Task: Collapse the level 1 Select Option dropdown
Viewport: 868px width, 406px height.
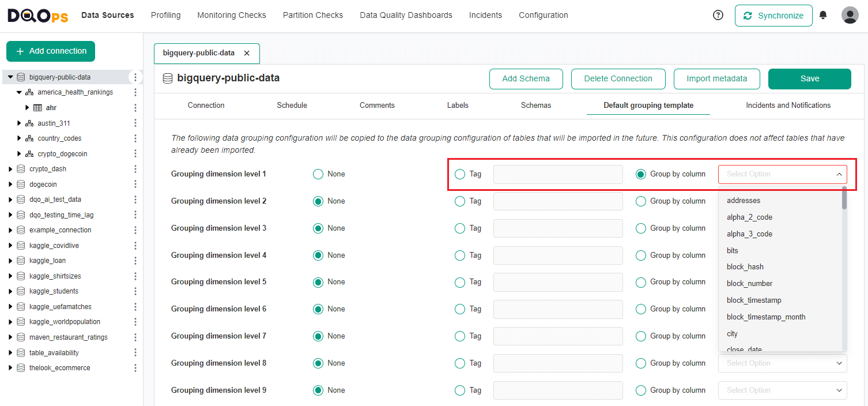Action: pyautogui.click(x=783, y=174)
